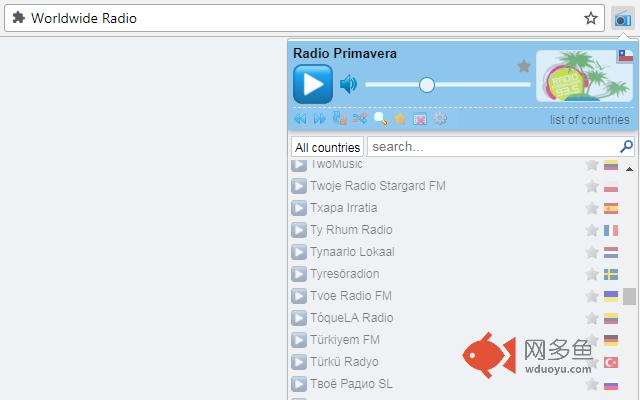Click Spain flag beside Txapa Irratia
Screen dimensions: 640x400
click(611, 209)
